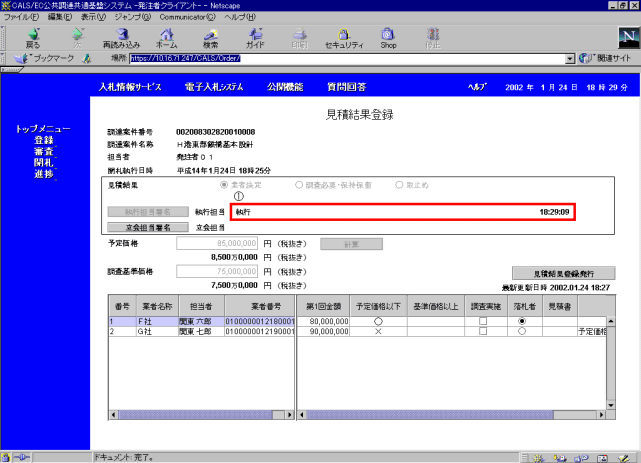Viewport: 641px width, 463px height.
Task: Expand the location URL dropdown arrow
Action: [x=570, y=59]
